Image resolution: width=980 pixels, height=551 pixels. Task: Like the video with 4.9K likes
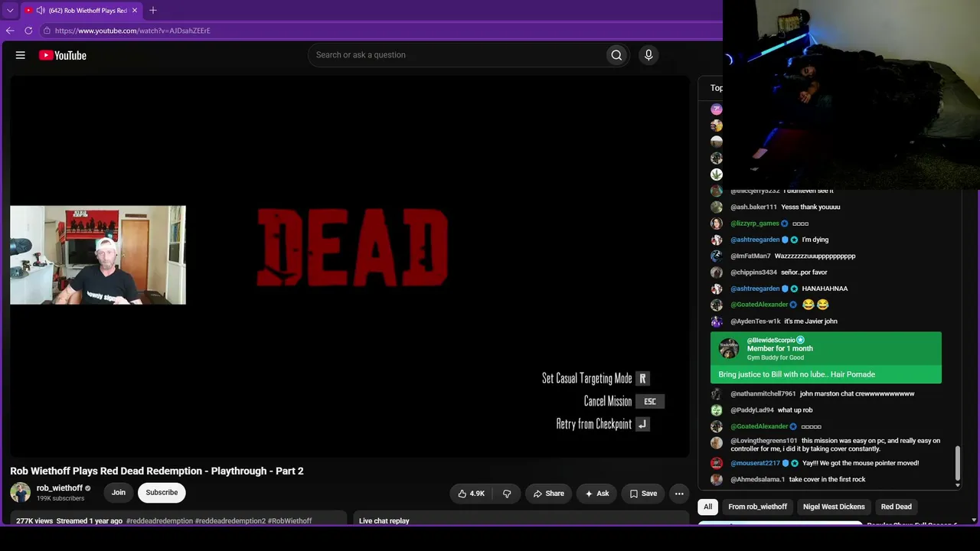[x=472, y=494]
